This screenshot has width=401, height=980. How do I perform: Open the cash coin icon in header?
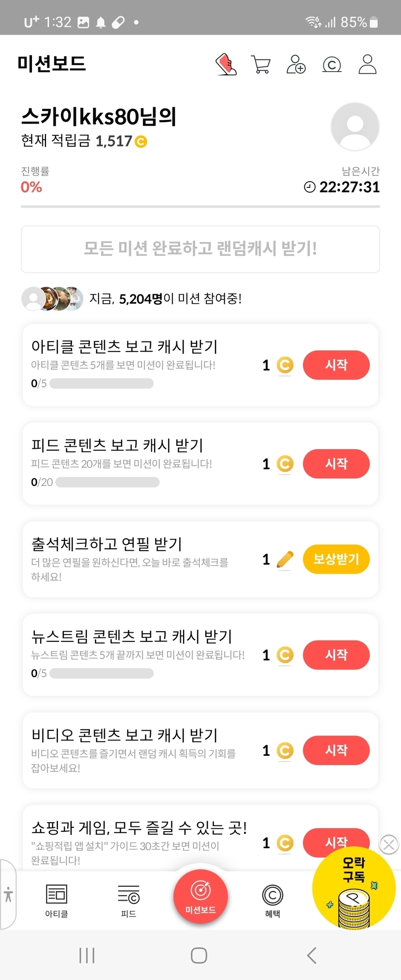point(332,64)
